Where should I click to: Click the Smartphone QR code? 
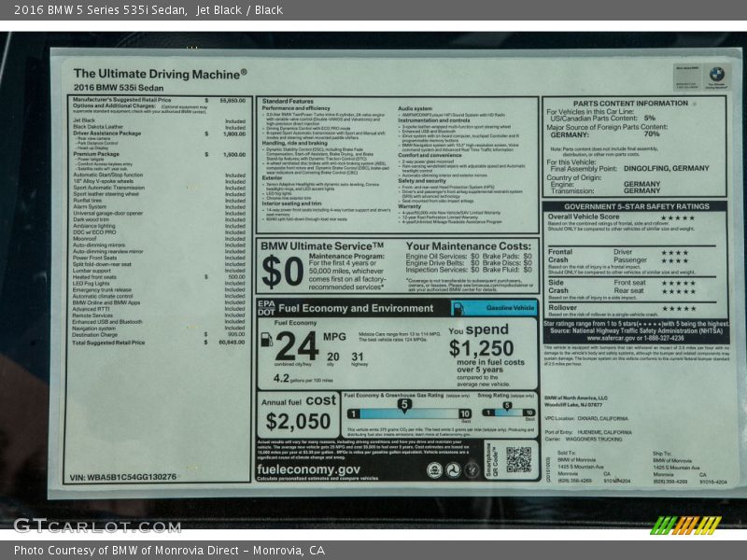click(x=519, y=459)
